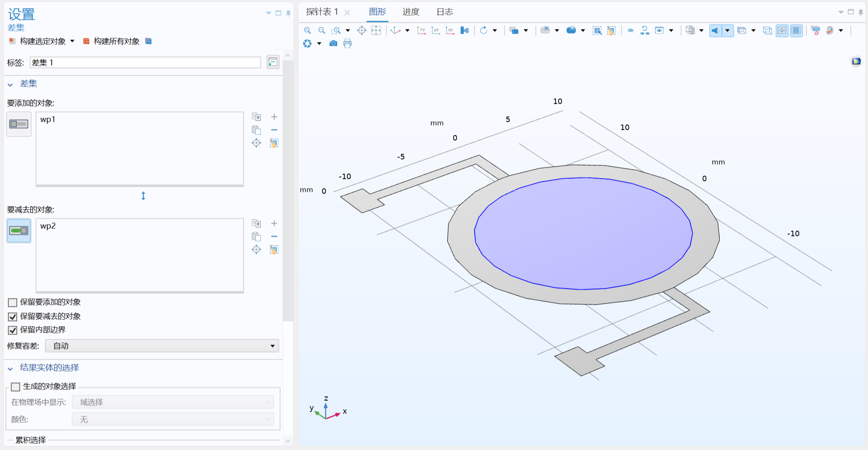Image resolution: width=868 pixels, height=450 pixels.
Task: Open the rotate view dropdown arrow
Action: pyautogui.click(x=495, y=30)
